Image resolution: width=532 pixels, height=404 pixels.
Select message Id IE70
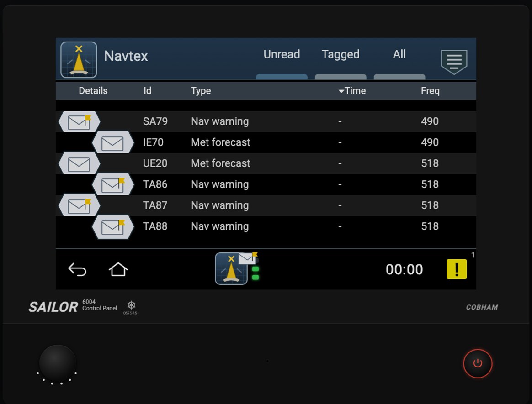153,142
